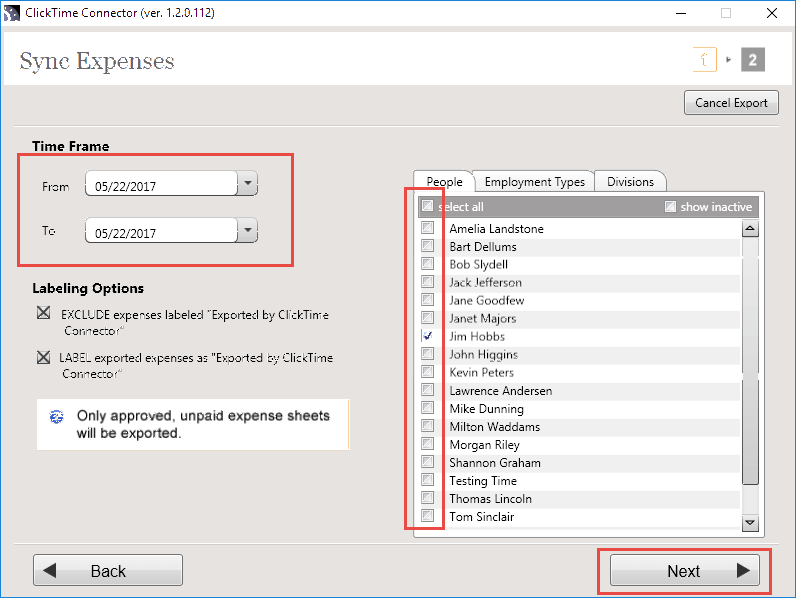Screen dimensions: 796x598
Task: Check Kevin Peters' checkbox
Action: pos(427,372)
